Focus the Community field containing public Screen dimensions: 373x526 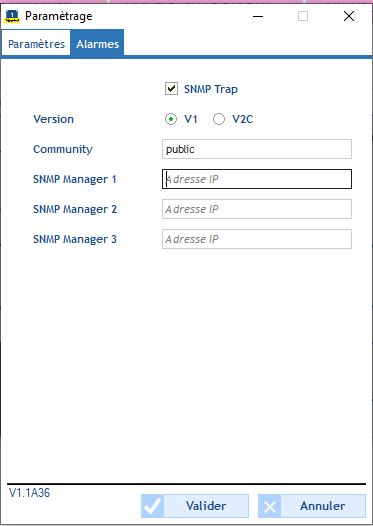[x=257, y=149]
